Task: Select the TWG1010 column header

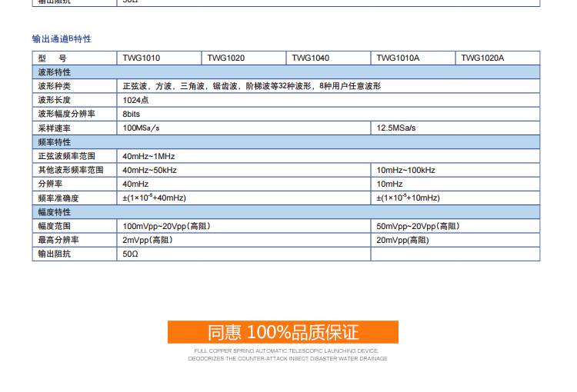Action: pyautogui.click(x=142, y=58)
